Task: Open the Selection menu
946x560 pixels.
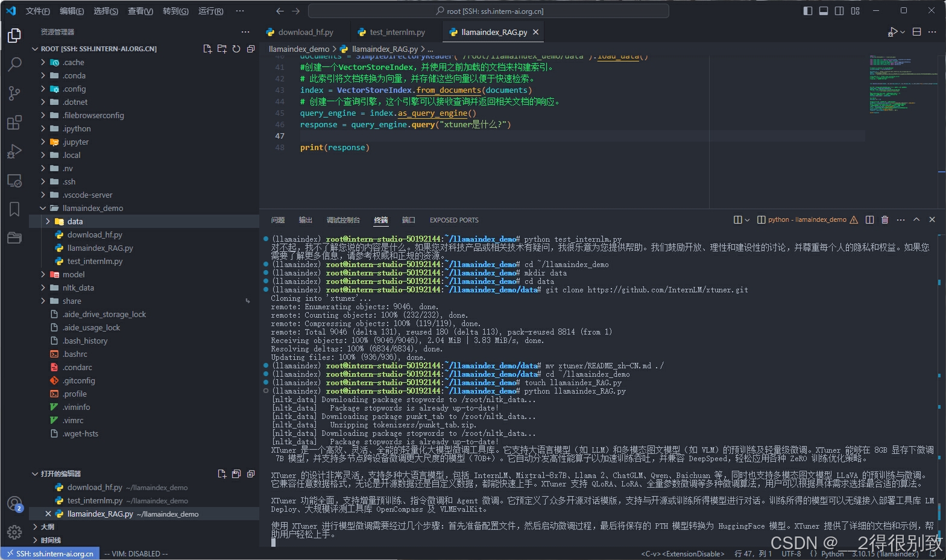Action: coord(106,11)
